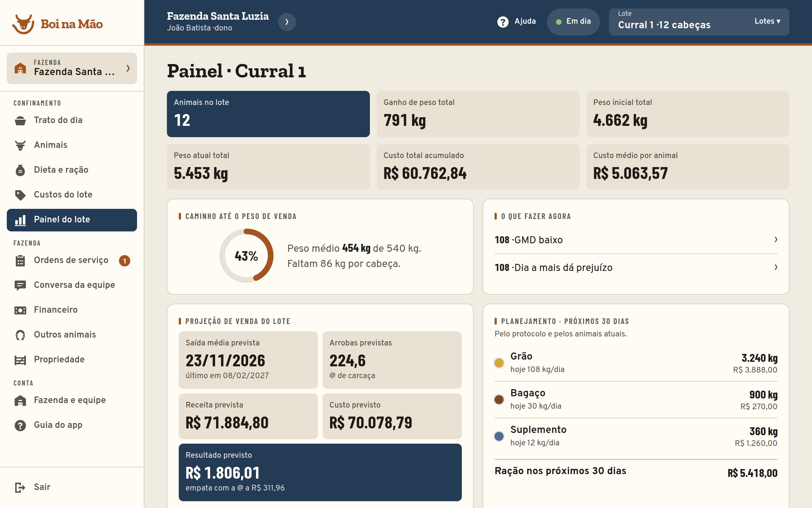This screenshot has width=812, height=508.
Task: Select the Animais no lote card
Action: (268, 114)
